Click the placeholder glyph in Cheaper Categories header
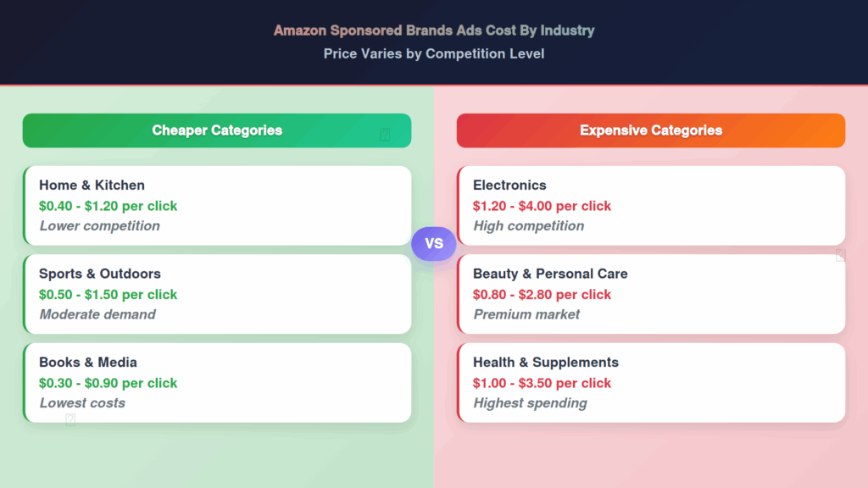This screenshot has width=868, height=488. tap(386, 135)
